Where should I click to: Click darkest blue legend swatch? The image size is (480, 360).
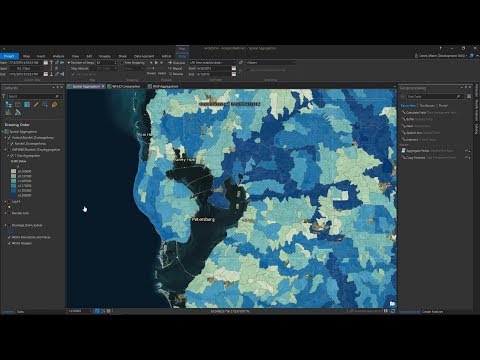[x=13, y=195]
